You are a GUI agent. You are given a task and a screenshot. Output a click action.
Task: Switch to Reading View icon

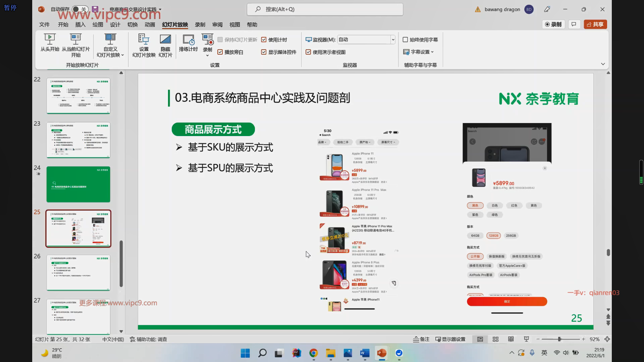pyautogui.click(x=511, y=339)
